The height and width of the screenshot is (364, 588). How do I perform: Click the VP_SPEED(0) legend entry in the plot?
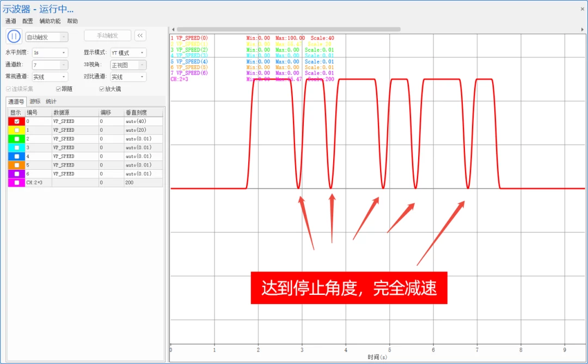pos(189,38)
